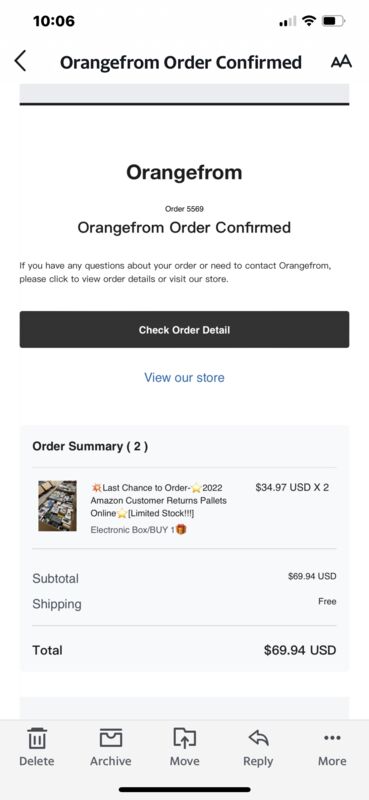Image resolution: width=369 pixels, height=800 pixels.
Task: Tap the $69.94 USD total amount
Action: click(x=300, y=650)
